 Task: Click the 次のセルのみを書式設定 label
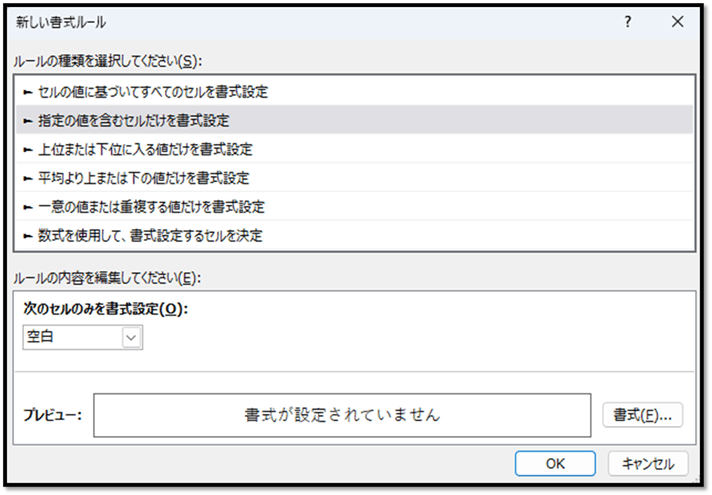[105, 309]
